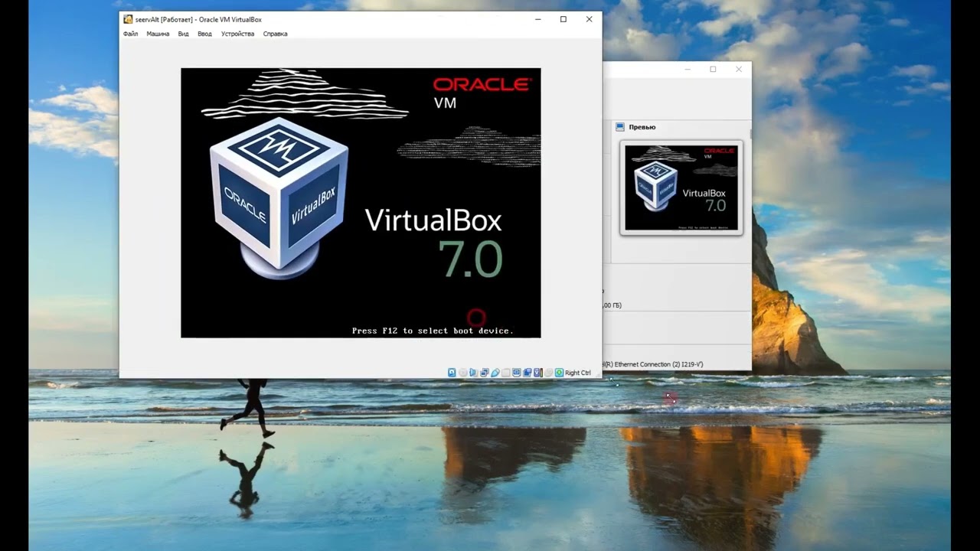Screen dimensions: 980x551
Task: Click the VM preview thumbnail in Manager window
Action: (681, 187)
